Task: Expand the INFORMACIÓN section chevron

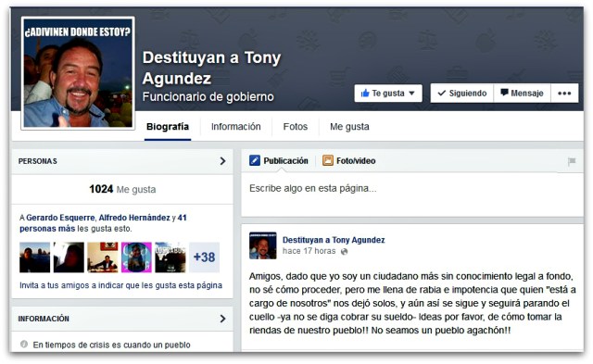Action: coord(222,319)
